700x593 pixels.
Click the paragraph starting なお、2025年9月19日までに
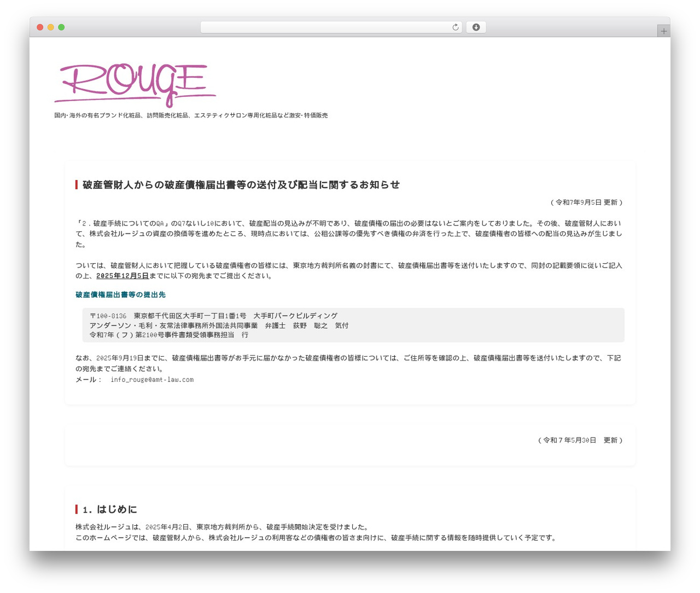(348, 363)
